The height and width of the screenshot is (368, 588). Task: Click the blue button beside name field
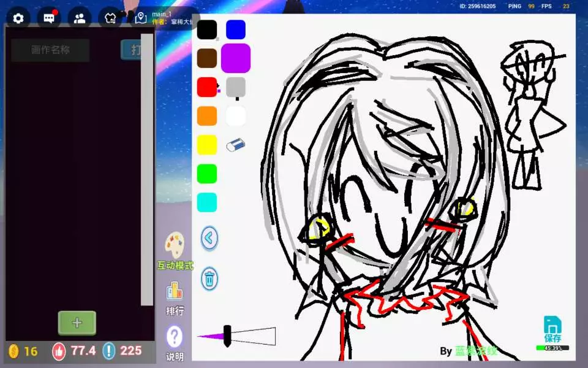[x=131, y=50]
